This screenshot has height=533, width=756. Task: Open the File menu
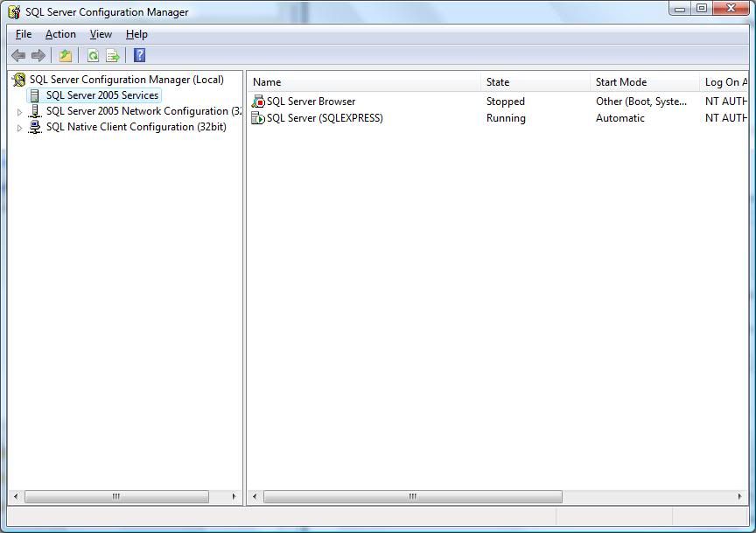(24, 34)
